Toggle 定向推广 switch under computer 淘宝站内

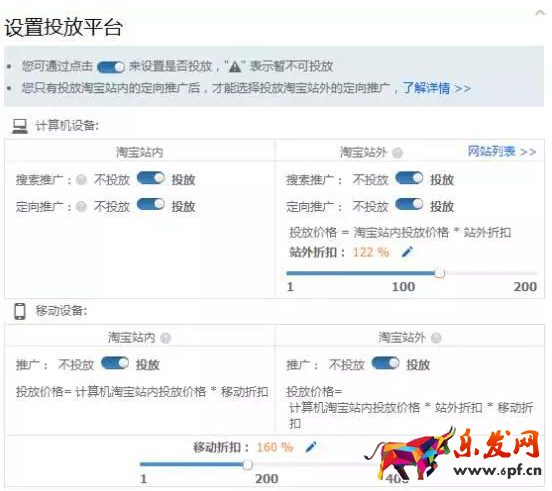(151, 204)
